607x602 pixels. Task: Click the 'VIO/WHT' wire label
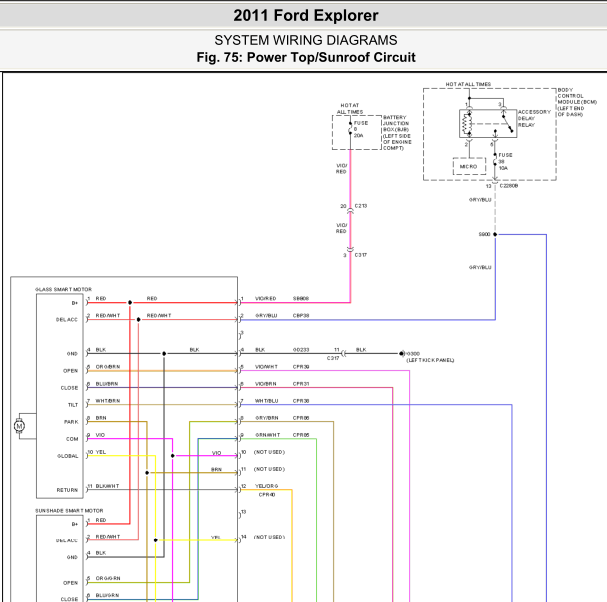[x=266, y=367]
